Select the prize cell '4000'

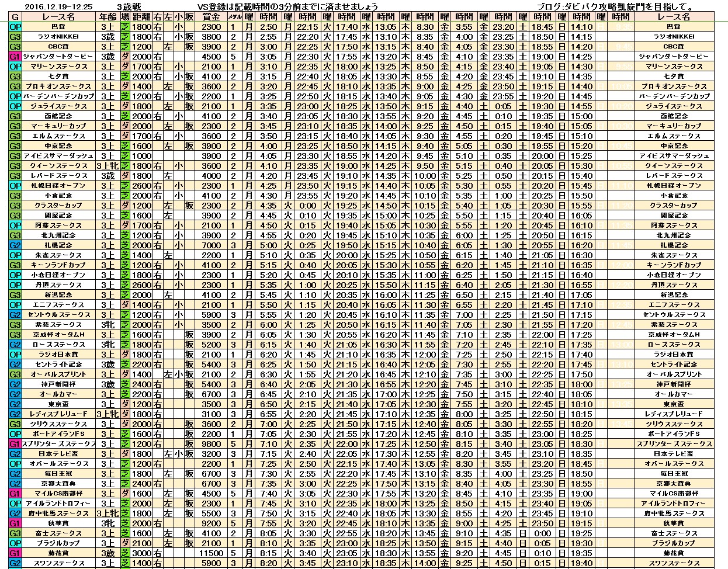(x=211, y=176)
